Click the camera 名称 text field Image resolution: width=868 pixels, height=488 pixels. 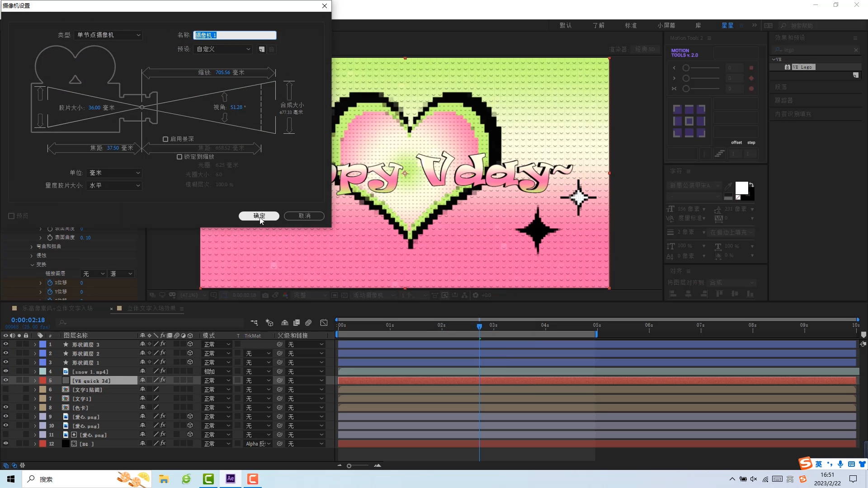coord(235,35)
